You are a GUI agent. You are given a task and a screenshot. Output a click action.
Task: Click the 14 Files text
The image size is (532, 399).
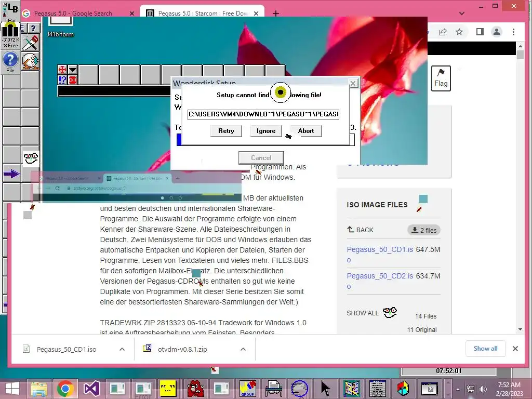click(426, 316)
